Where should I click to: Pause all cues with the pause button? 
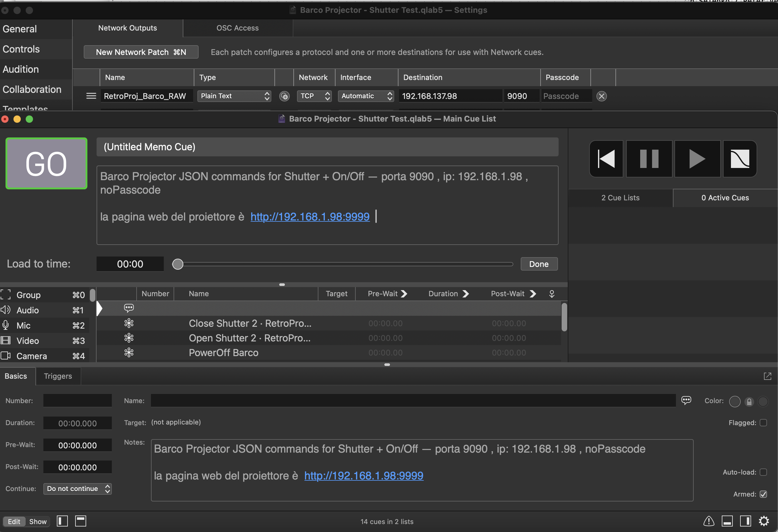click(649, 159)
